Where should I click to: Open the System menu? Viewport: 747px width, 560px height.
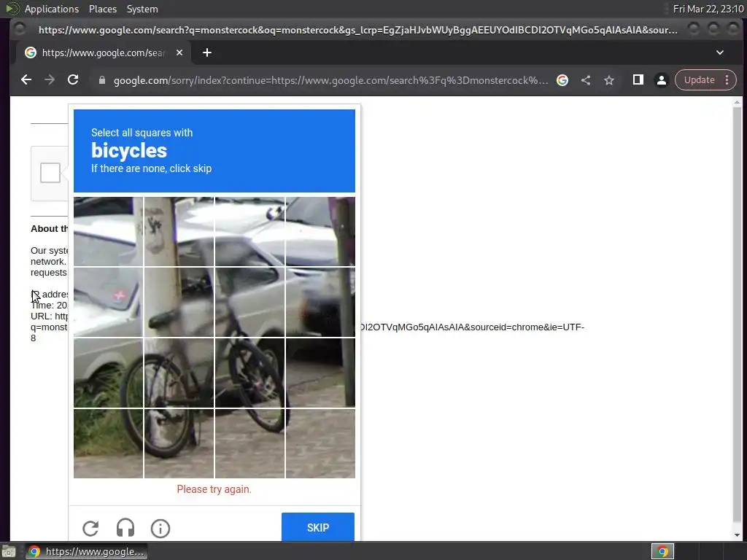[142, 9]
